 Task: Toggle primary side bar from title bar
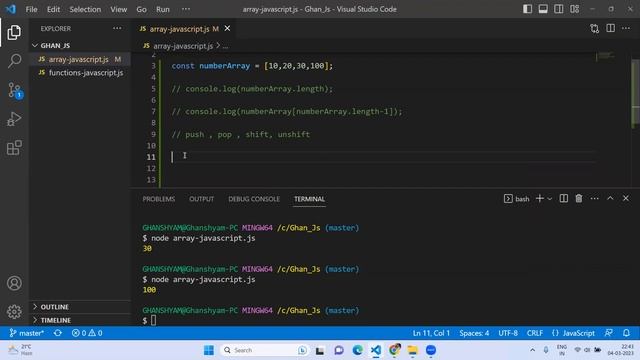pyautogui.click(x=527, y=9)
